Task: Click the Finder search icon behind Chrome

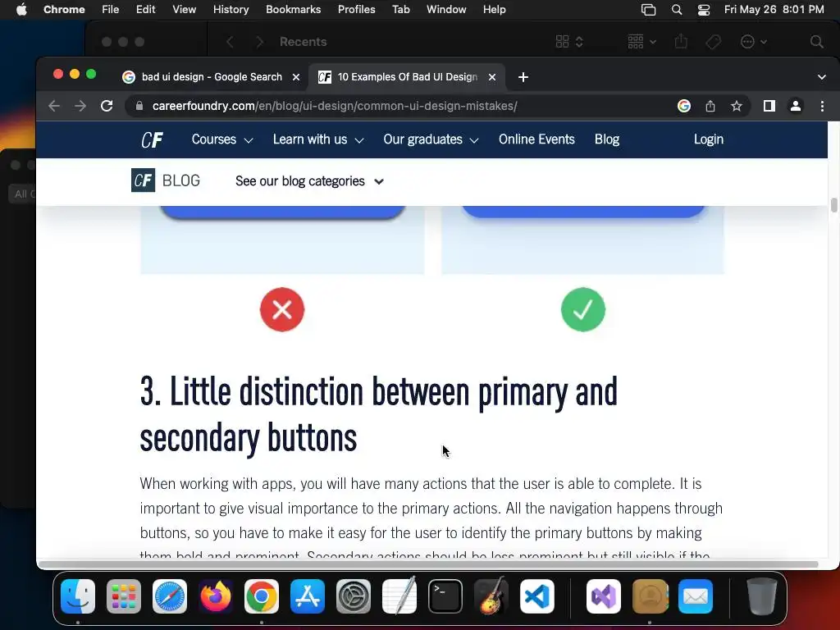Action: pyautogui.click(x=816, y=42)
